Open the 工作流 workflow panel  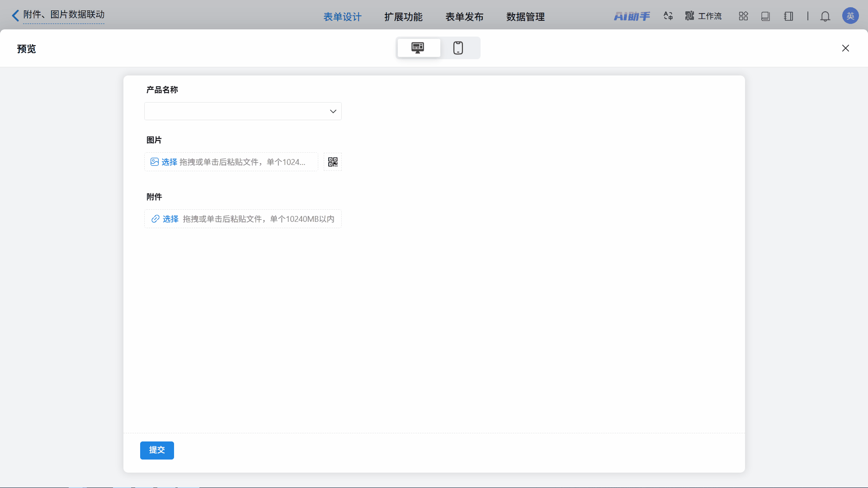(x=703, y=16)
